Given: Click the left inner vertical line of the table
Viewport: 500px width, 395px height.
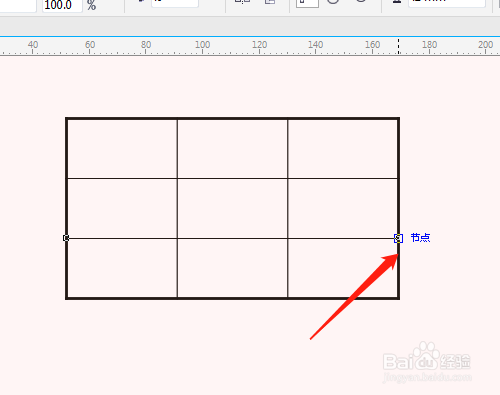Looking at the screenshot, I should tap(177, 208).
